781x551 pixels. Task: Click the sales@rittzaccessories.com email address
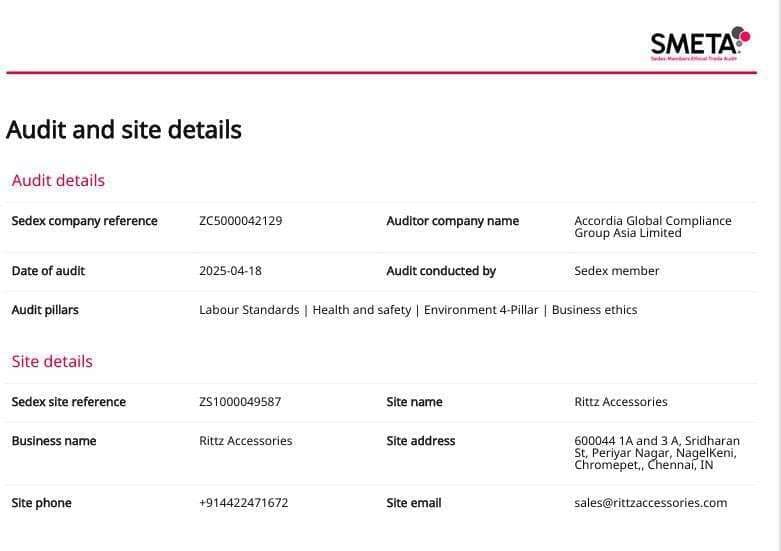(651, 503)
